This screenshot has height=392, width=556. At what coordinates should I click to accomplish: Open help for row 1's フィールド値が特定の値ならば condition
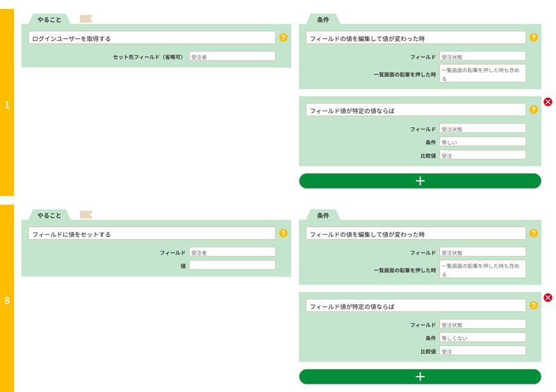point(533,110)
